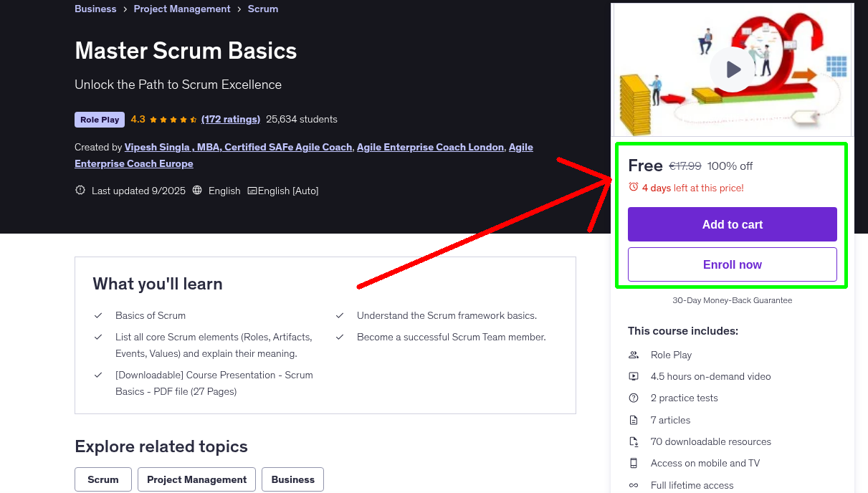The image size is (868, 493).
Task: Click the downloadable resources icon
Action: (634, 441)
